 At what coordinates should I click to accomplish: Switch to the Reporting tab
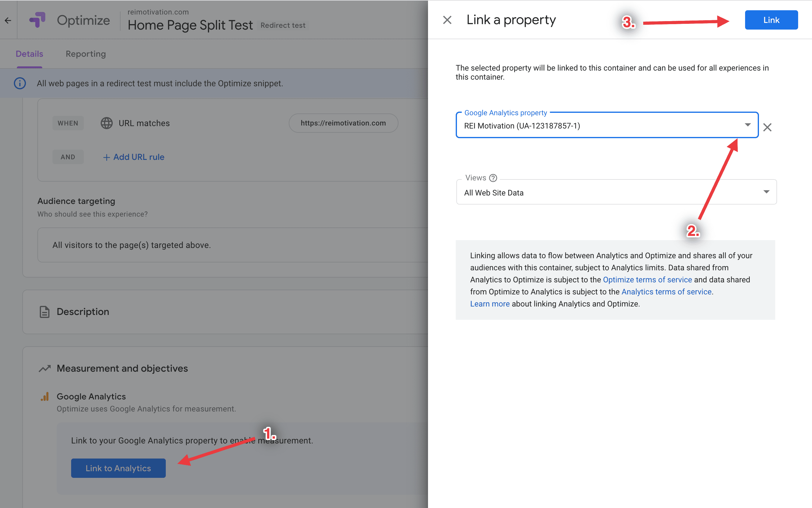86,54
